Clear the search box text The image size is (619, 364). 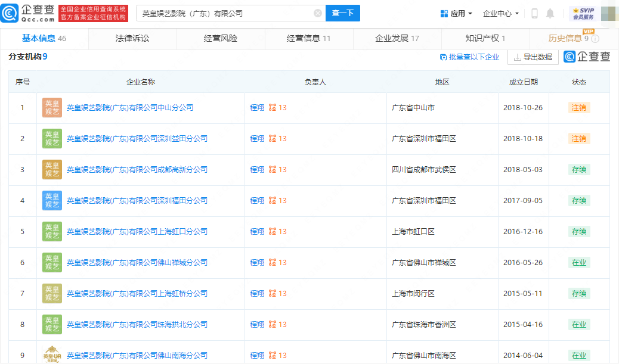[x=317, y=13]
